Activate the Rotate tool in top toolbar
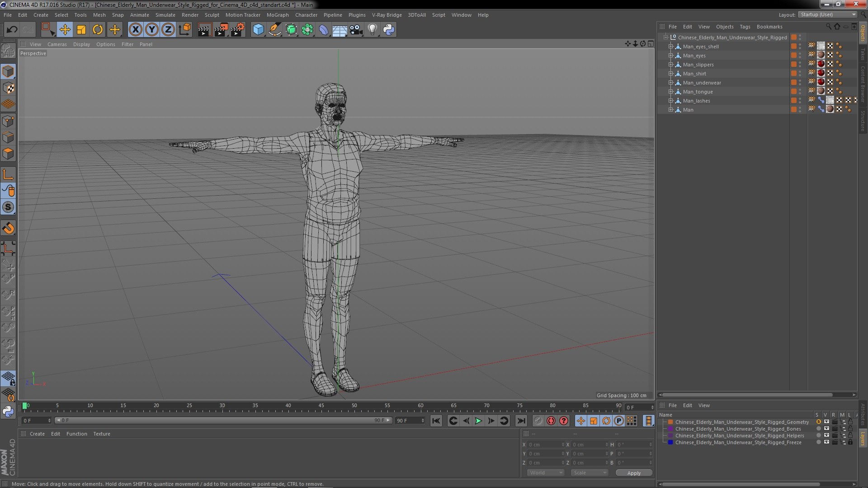The height and width of the screenshot is (488, 868). click(98, 30)
